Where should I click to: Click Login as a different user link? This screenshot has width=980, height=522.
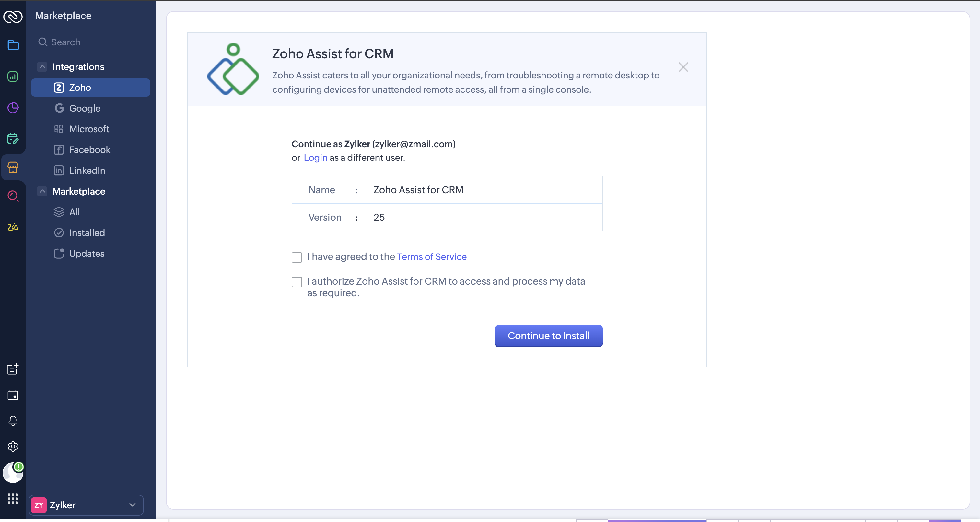point(315,158)
